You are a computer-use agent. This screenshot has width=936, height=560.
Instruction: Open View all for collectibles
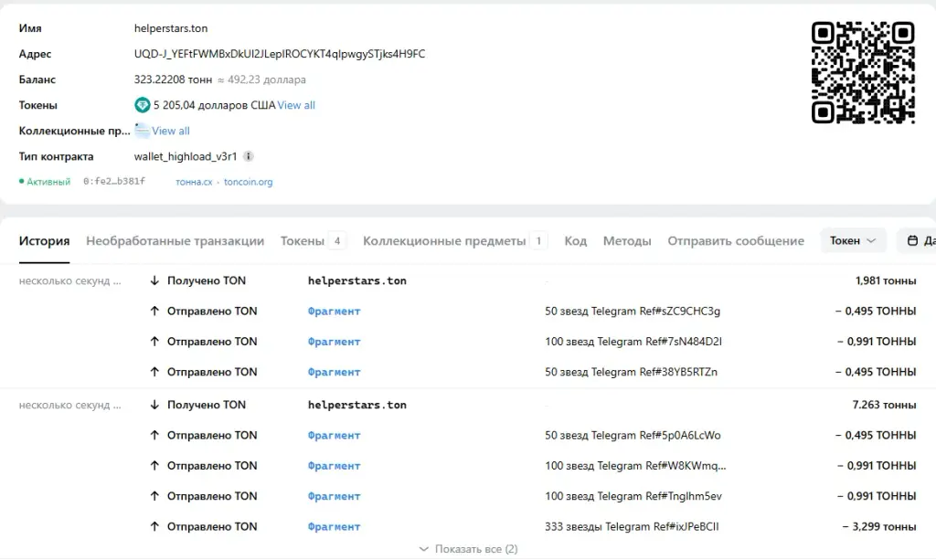pos(171,131)
